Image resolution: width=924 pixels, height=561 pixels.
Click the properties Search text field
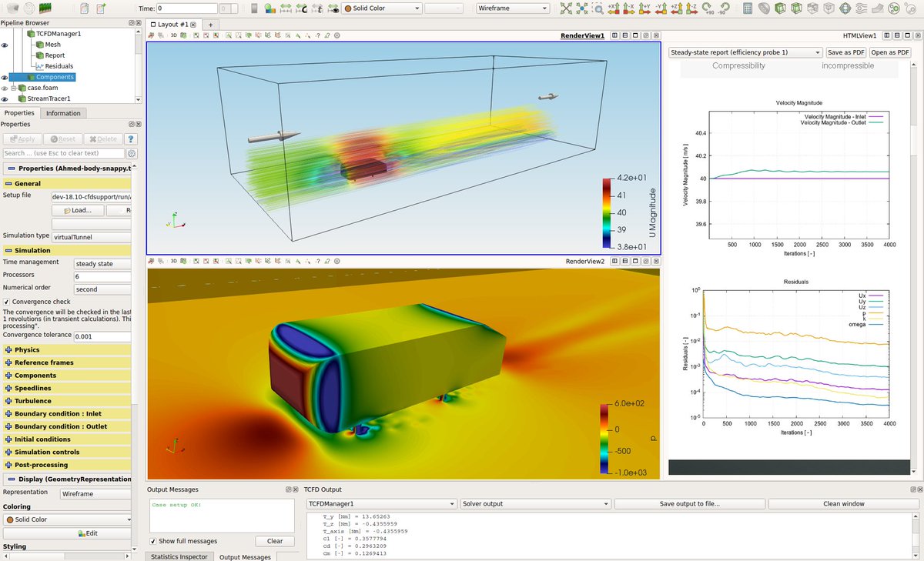63,153
